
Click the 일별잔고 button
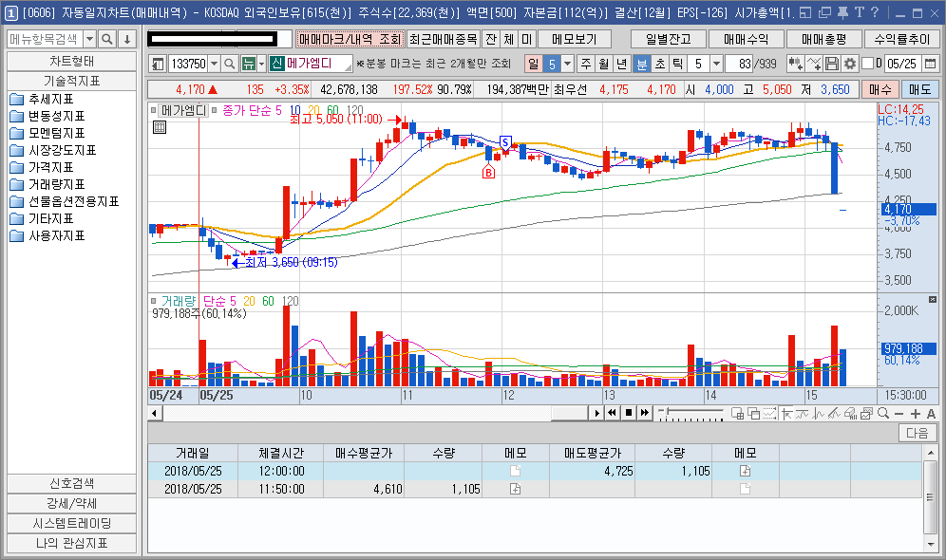point(669,39)
